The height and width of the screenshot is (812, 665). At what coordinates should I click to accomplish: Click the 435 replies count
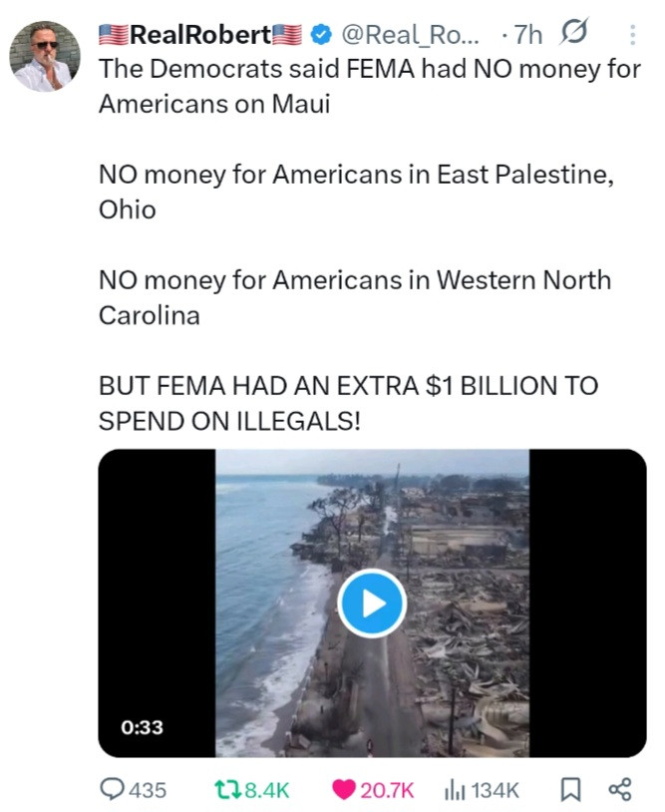coord(149,790)
